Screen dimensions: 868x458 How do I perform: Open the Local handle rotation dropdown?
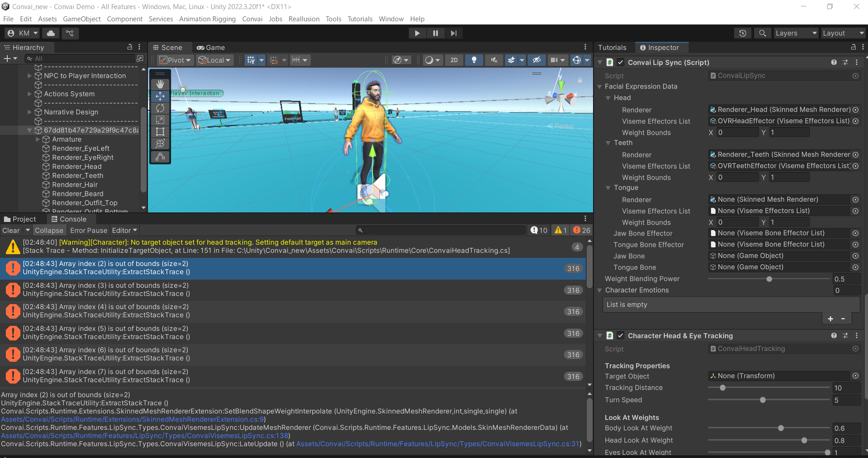click(215, 60)
